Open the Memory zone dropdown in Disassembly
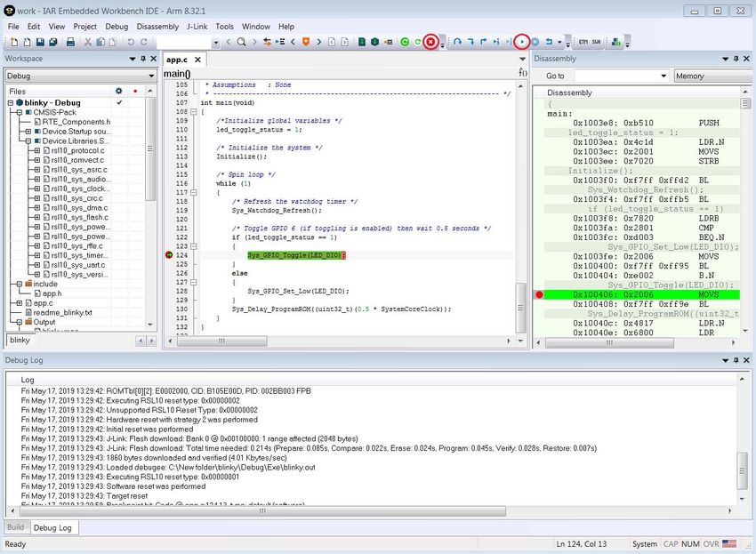The height and width of the screenshot is (554, 756). click(712, 76)
